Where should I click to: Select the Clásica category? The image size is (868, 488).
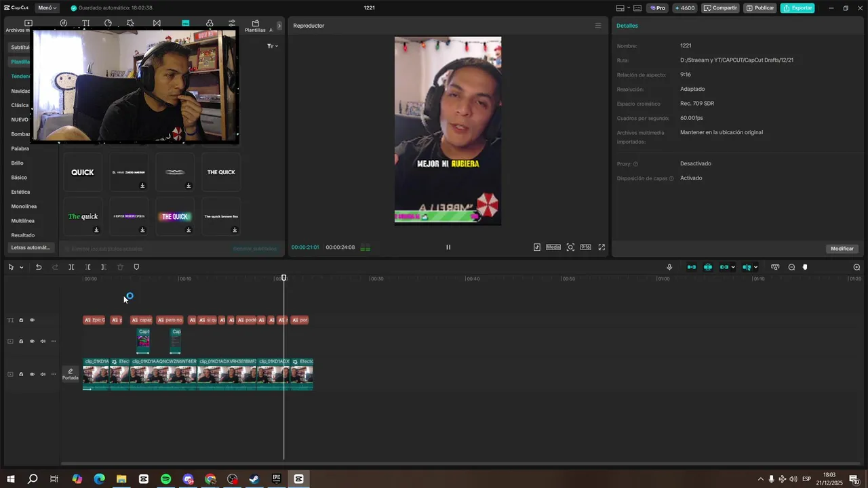pos(20,105)
